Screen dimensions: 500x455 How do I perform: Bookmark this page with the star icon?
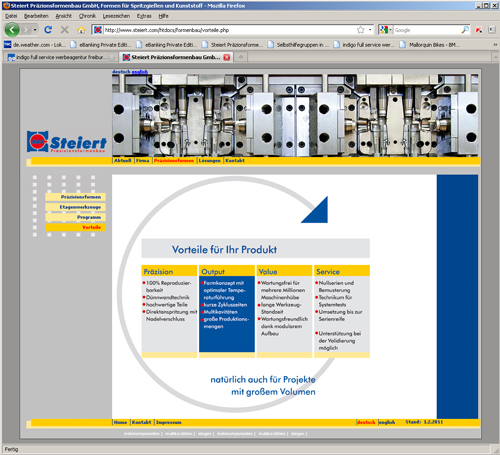[x=361, y=30]
